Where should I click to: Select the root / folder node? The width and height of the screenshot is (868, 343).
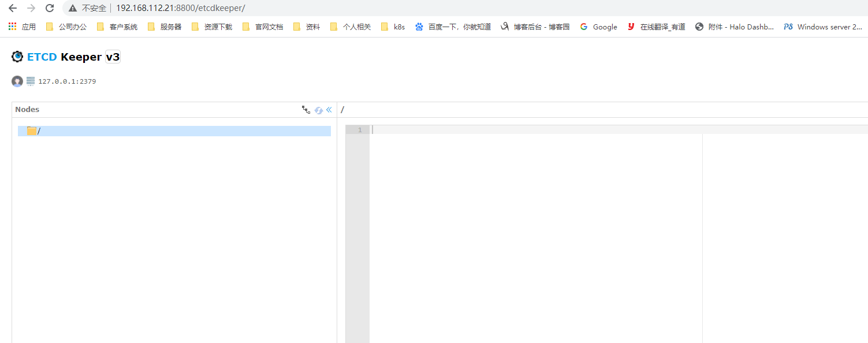[x=174, y=131]
